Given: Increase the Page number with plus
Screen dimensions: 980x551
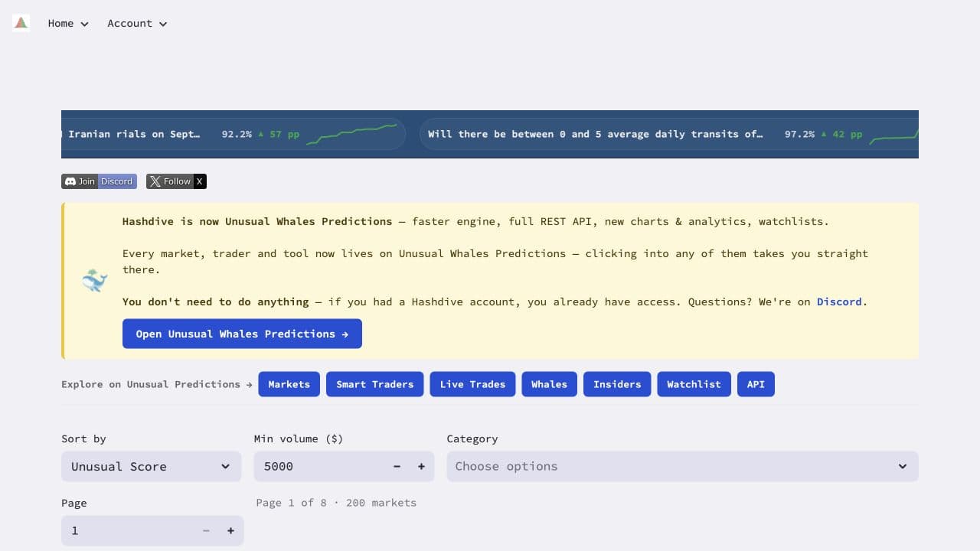Looking at the screenshot, I should [230, 530].
